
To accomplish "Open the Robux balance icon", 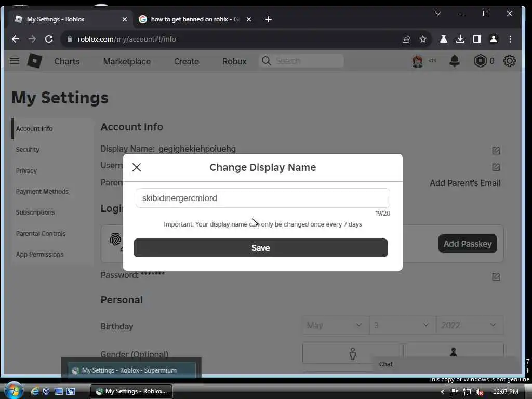I will [x=480, y=61].
